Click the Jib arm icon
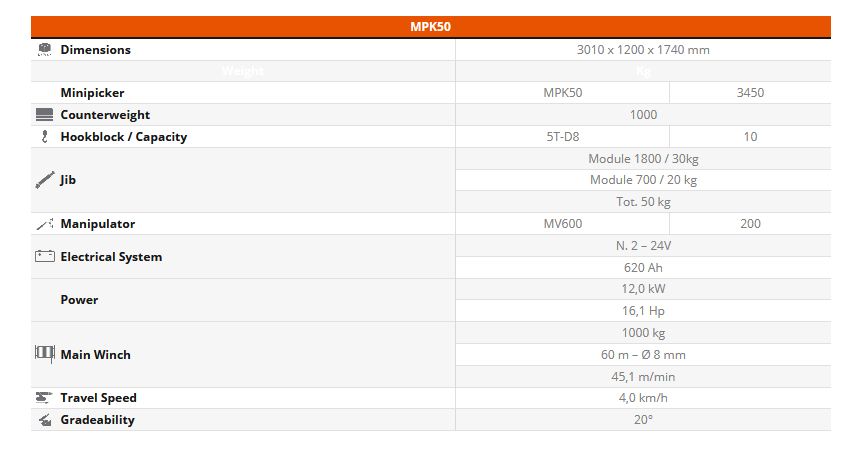The image size is (854, 461). point(44,181)
